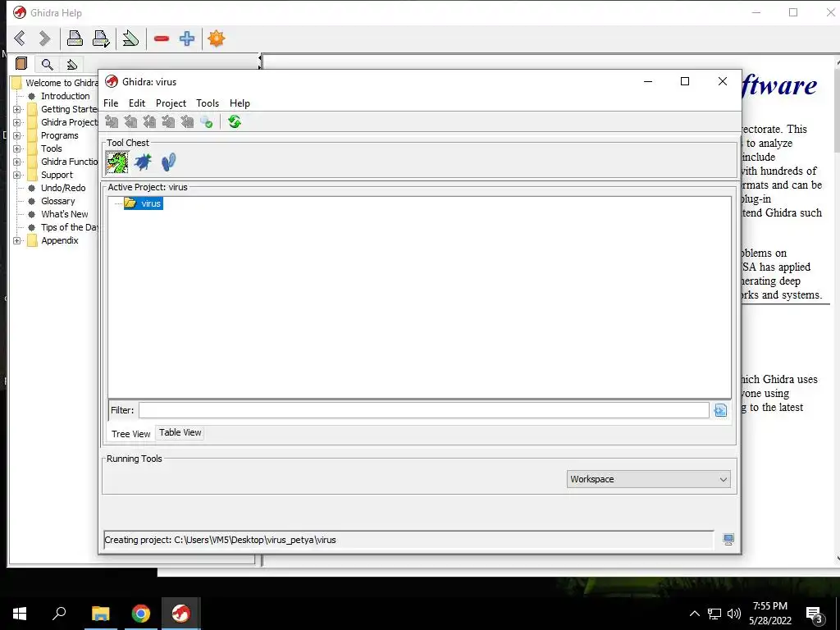
Task: Expand the Support help folder
Action: click(16, 175)
